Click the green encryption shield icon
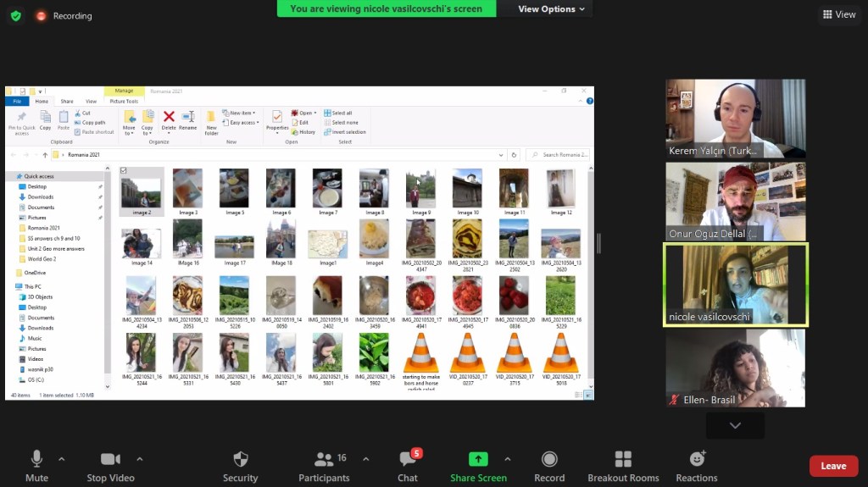868x487 pixels. click(15, 15)
